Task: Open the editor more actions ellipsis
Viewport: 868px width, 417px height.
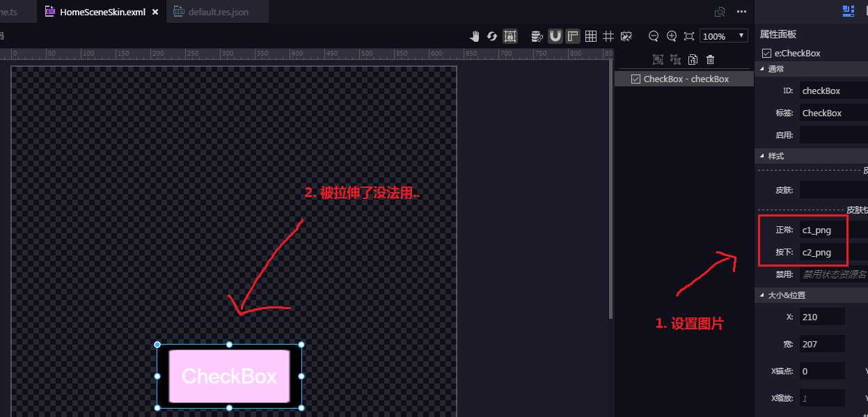Action: (741, 12)
